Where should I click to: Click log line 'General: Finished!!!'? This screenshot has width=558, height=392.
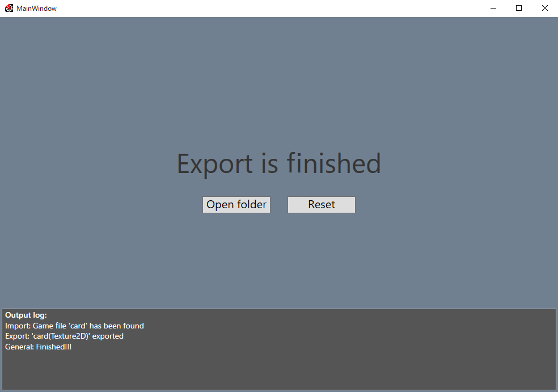38,347
